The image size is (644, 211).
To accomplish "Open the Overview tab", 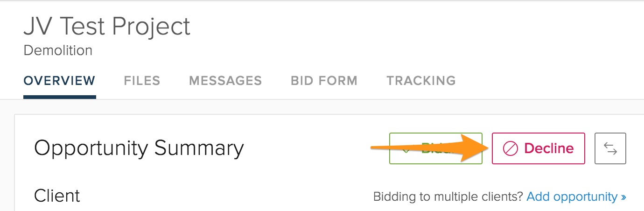I will [59, 81].
